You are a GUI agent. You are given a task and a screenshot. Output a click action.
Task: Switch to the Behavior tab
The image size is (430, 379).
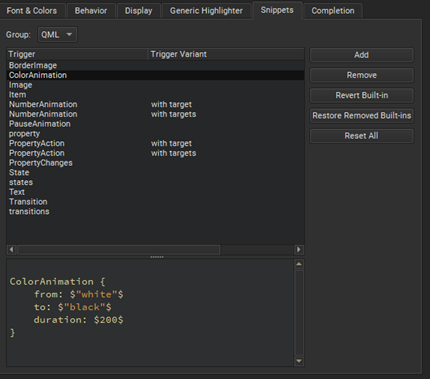(91, 11)
